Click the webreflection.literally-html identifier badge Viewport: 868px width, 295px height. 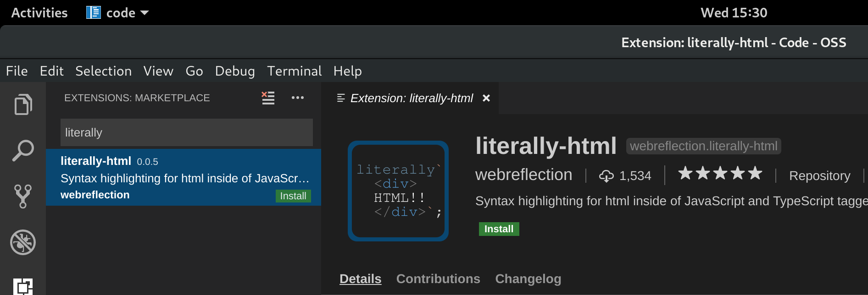pyautogui.click(x=704, y=146)
